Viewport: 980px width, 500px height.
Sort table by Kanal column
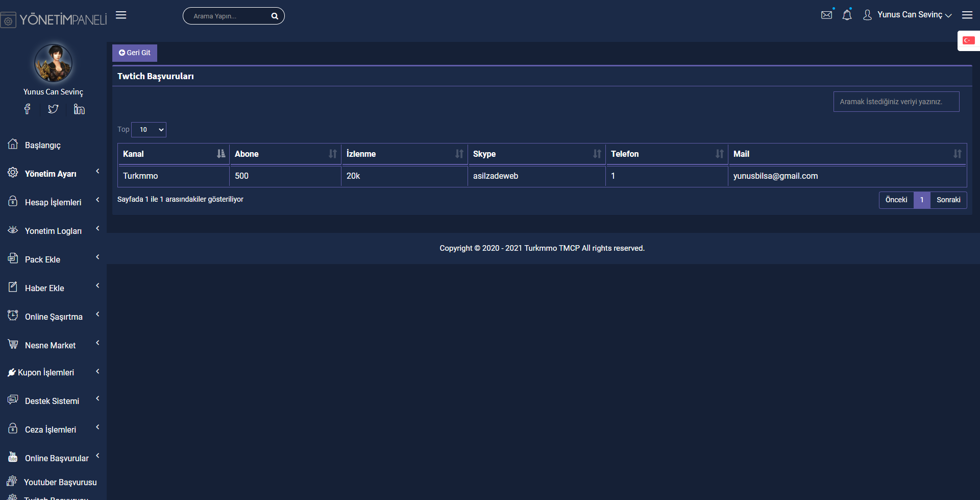pos(174,154)
